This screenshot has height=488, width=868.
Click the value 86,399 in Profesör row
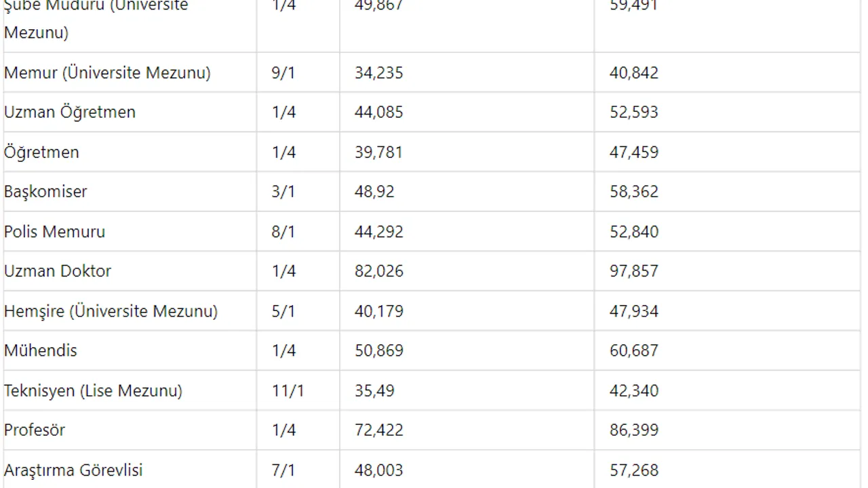(634, 430)
